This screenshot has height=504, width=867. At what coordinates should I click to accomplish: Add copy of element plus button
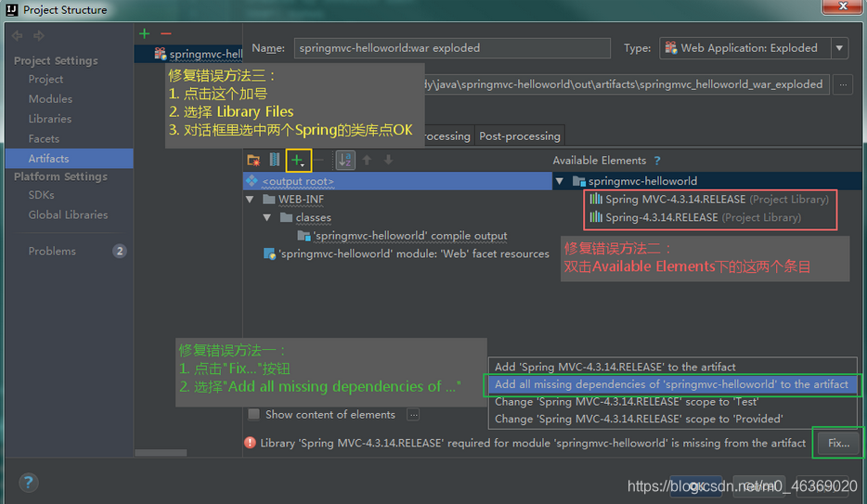(298, 161)
